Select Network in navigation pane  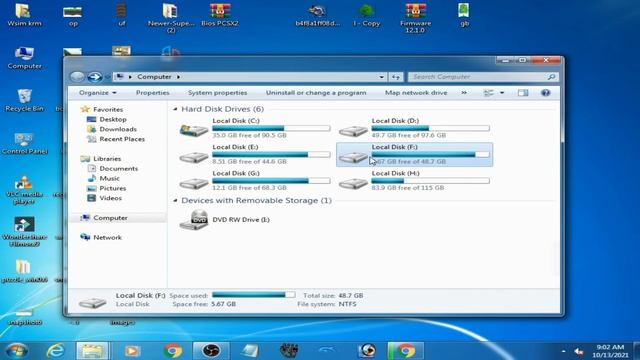click(107, 238)
